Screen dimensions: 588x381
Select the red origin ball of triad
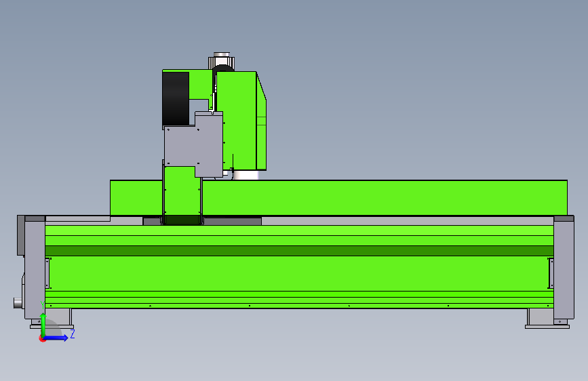[x=42, y=338]
